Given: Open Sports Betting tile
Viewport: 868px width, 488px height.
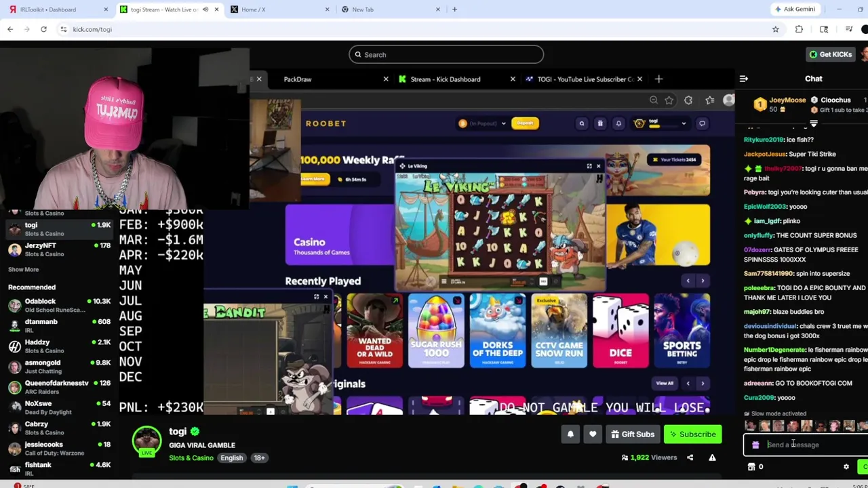Looking at the screenshot, I should click(x=682, y=331).
